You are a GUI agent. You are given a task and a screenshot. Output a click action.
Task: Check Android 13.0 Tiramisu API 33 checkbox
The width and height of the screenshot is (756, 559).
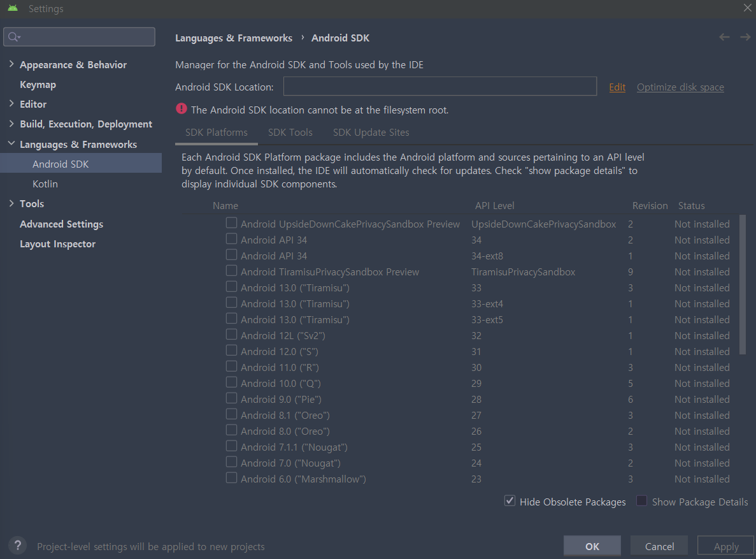click(x=231, y=287)
